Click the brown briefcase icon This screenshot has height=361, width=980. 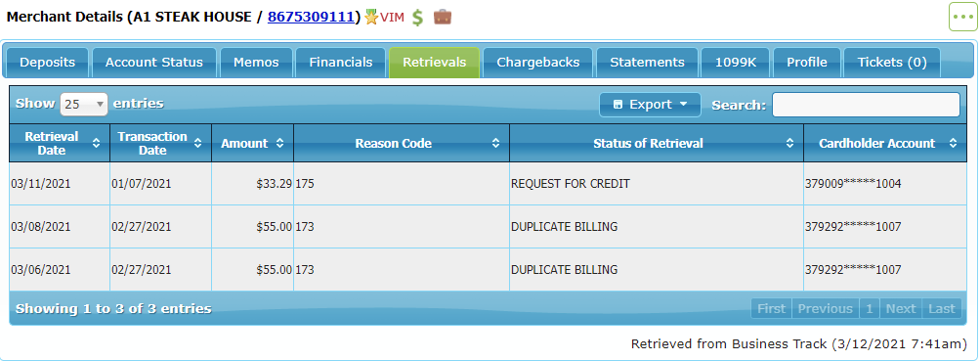pyautogui.click(x=443, y=17)
